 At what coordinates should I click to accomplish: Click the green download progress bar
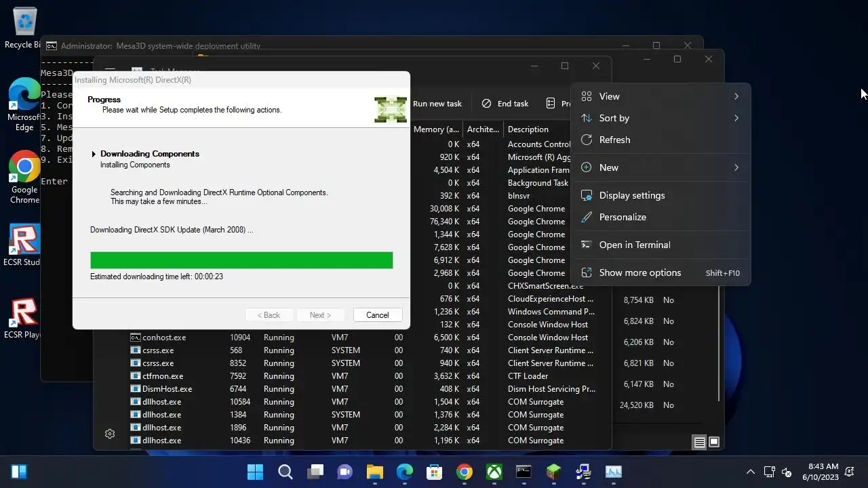coord(241,260)
